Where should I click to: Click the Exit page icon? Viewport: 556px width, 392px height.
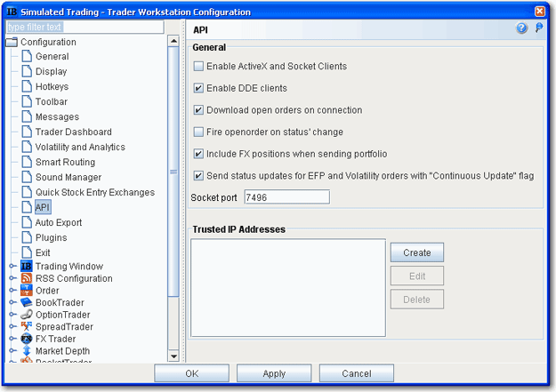point(27,252)
